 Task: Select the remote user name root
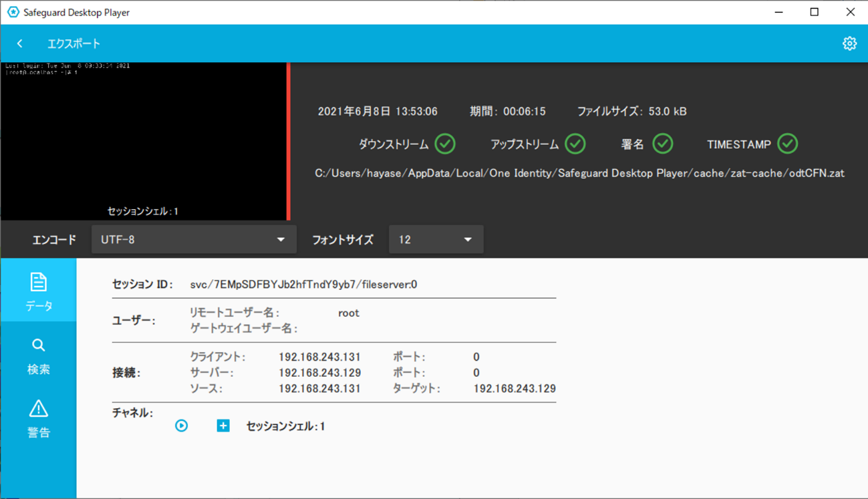[348, 313]
